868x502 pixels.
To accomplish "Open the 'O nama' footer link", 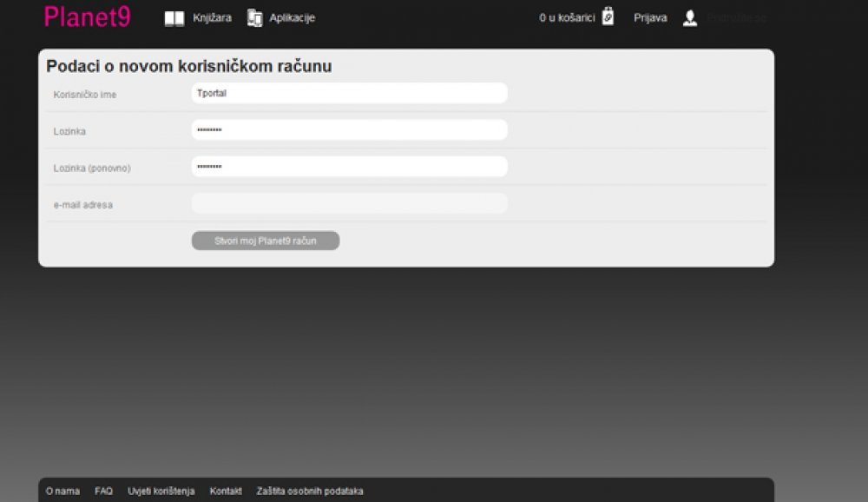I will click(62, 491).
